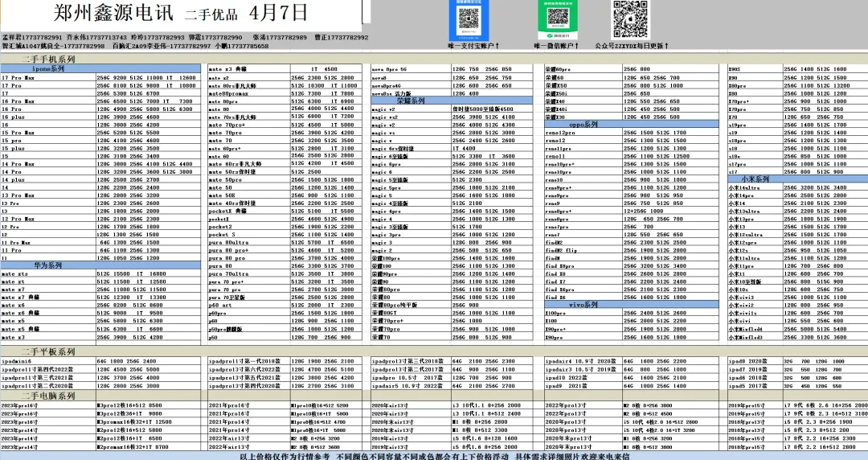Click the 荣耀60pro model cell

(583, 69)
